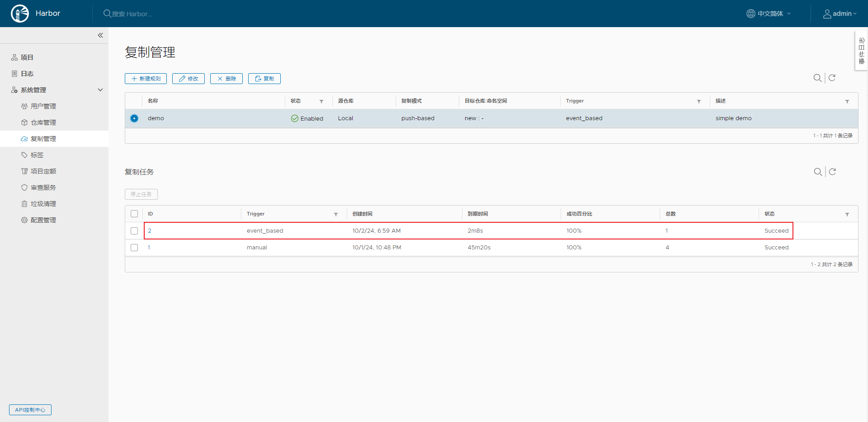Viewport: 868px width, 422px height.
Task: Open task ID 1 link
Action: point(149,248)
